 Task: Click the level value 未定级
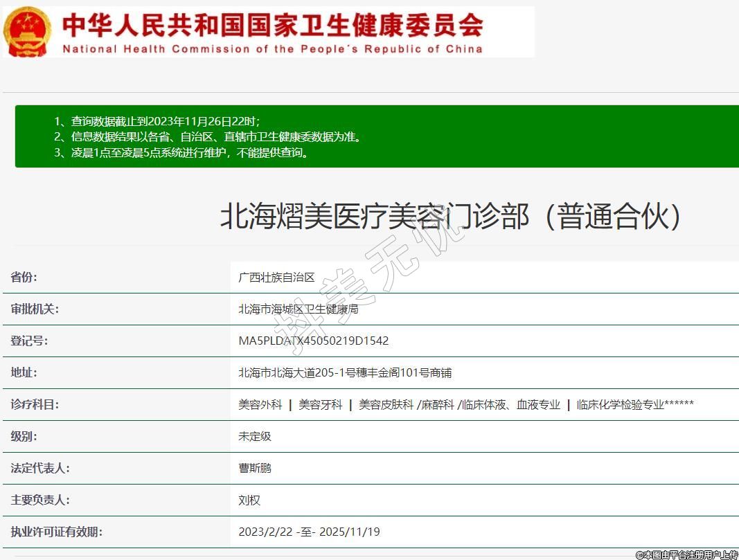click(x=255, y=437)
